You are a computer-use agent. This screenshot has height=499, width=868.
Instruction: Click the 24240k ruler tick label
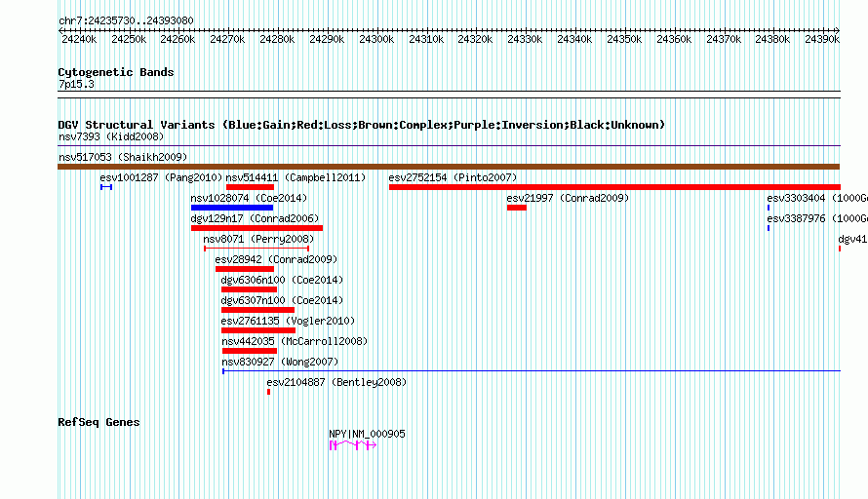pyautogui.click(x=79, y=39)
